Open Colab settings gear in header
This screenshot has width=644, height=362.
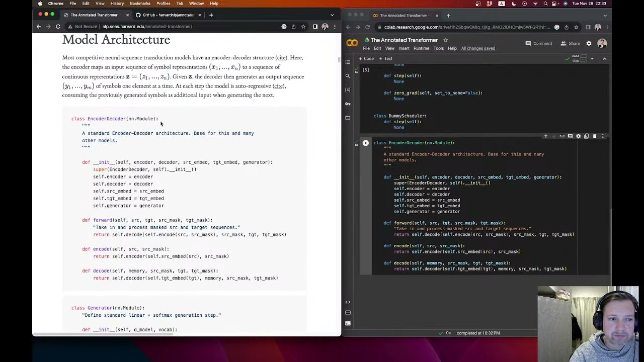(x=589, y=43)
